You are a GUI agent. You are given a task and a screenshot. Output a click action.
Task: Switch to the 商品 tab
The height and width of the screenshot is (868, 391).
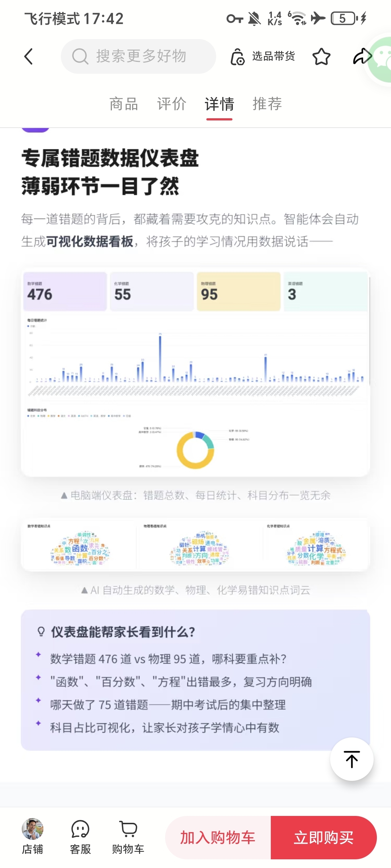tap(124, 104)
